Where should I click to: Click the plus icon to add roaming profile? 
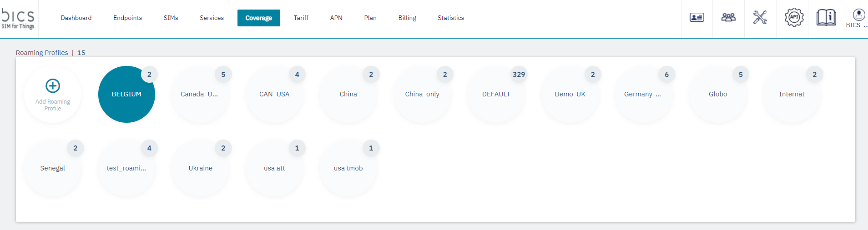(x=53, y=86)
